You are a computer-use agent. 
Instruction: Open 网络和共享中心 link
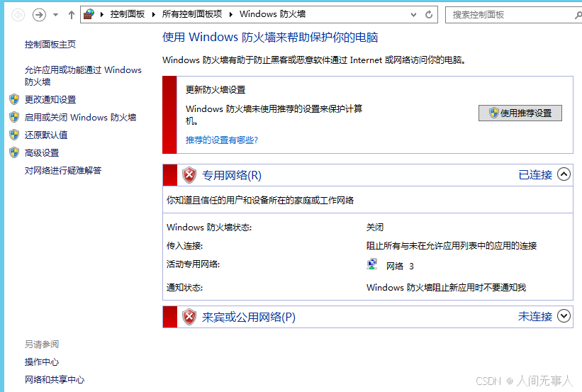55,379
